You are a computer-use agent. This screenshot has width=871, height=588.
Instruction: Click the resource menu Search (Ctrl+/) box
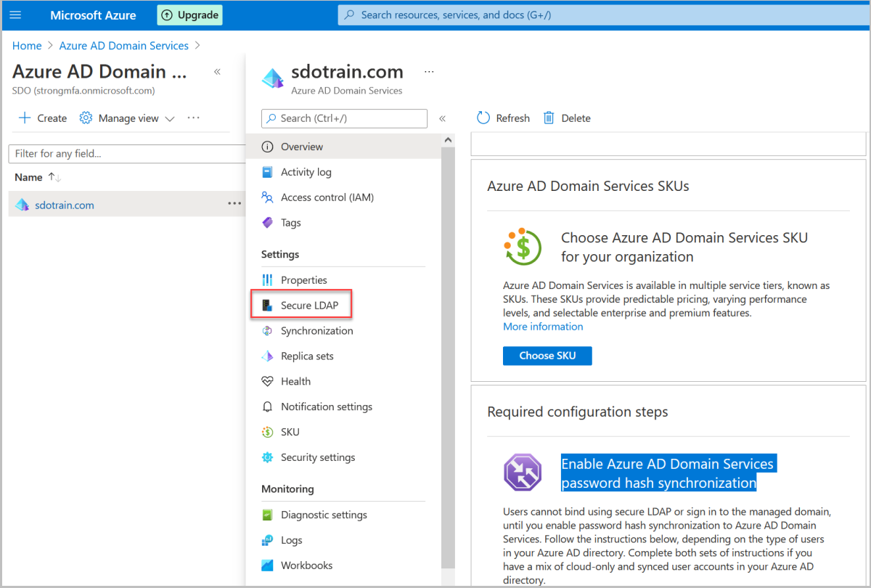click(x=344, y=118)
